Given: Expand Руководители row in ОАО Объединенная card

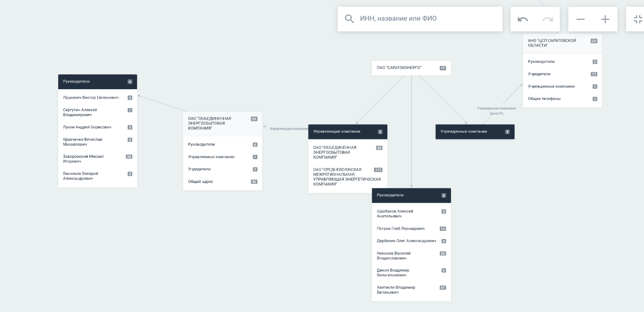Looking at the screenshot, I should coord(223,144).
